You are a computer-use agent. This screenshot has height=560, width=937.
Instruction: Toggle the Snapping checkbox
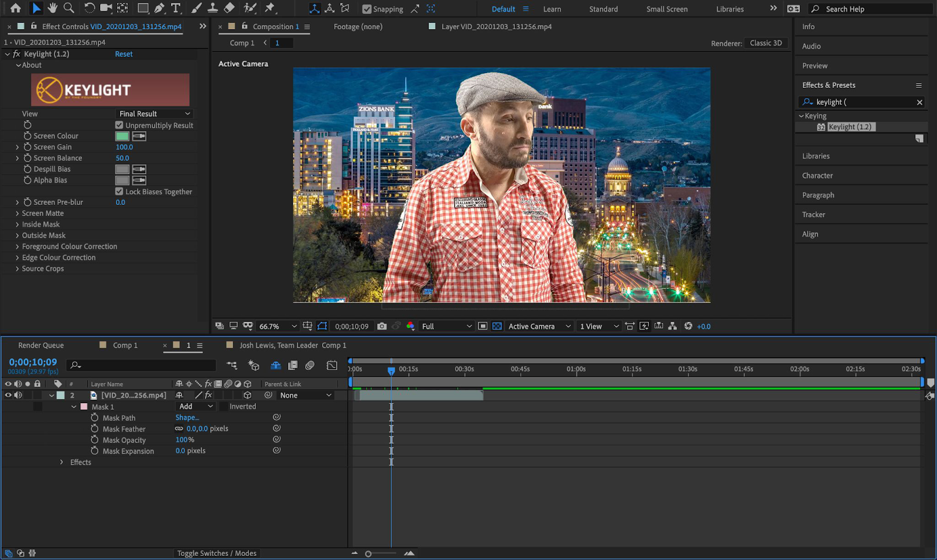click(365, 9)
